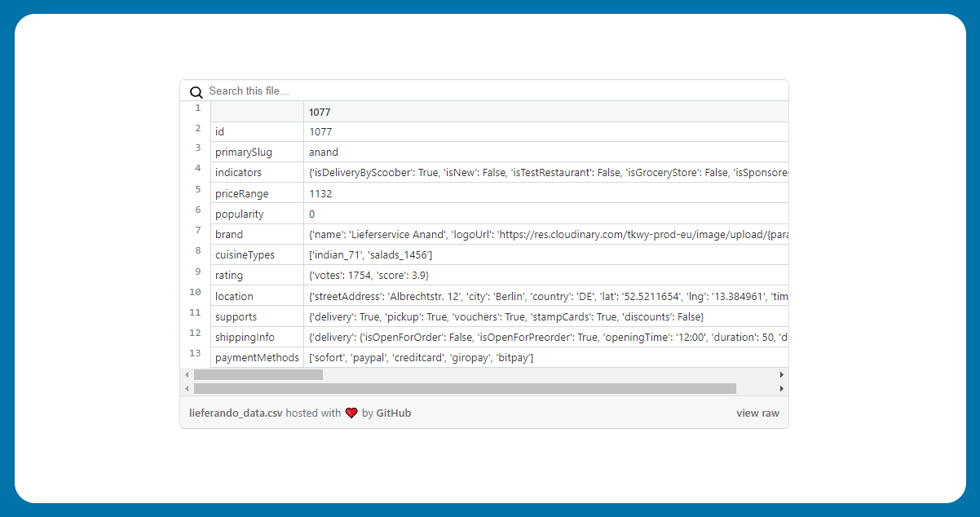Click right arrow of upper horizontal scrollbar
The image size is (980, 517).
pyautogui.click(x=782, y=375)
